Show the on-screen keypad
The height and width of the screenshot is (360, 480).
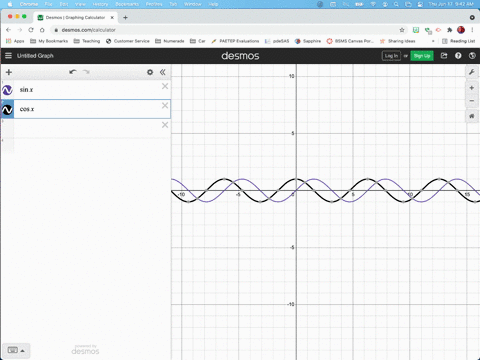(x=16, y=350)
